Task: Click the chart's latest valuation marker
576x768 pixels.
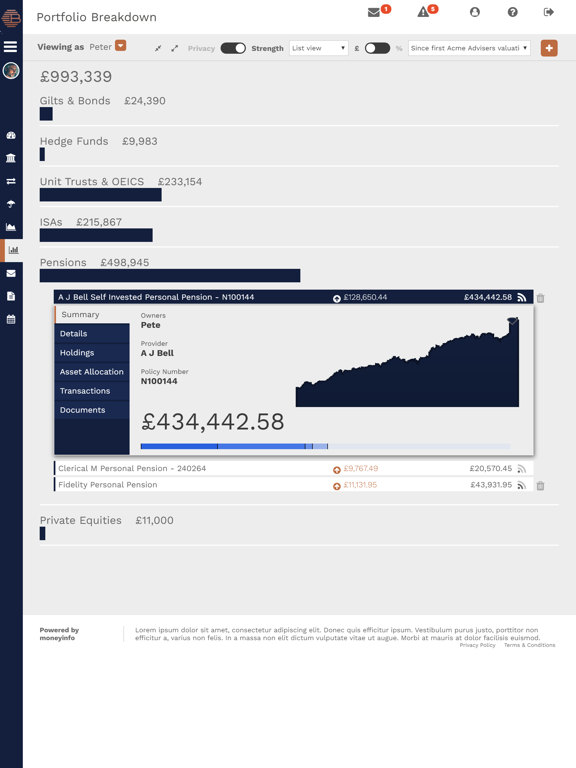Action: 512,320
